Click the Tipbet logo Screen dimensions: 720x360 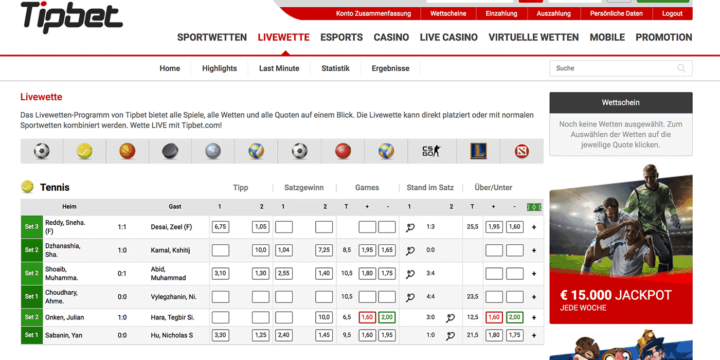click(72, 17)
